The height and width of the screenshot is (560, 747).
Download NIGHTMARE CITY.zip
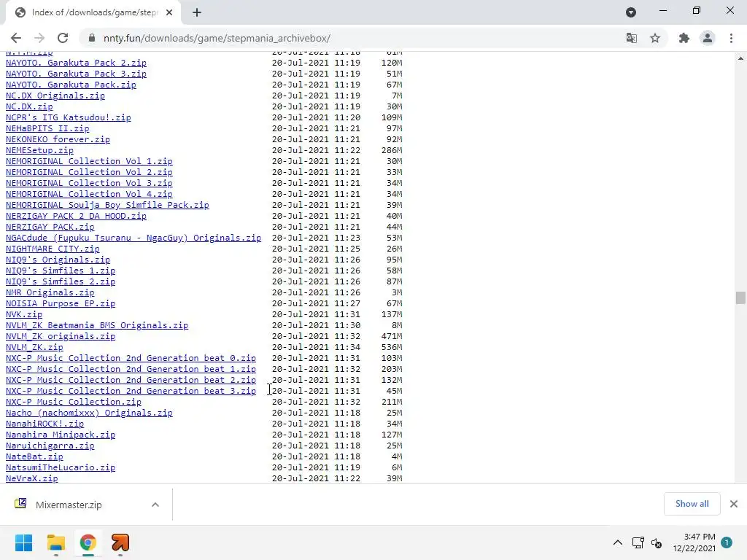click(53, 249)
